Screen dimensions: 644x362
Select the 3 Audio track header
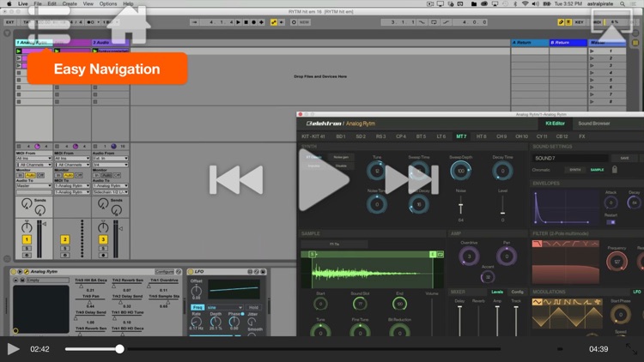[110, 42]
